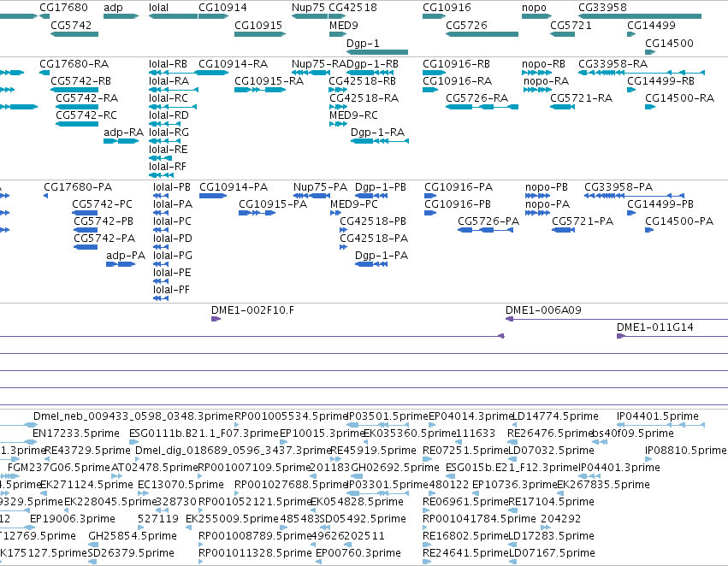Select protein CG10914-PA
This screenshot has height=566, width=728.
click(234, 187)
